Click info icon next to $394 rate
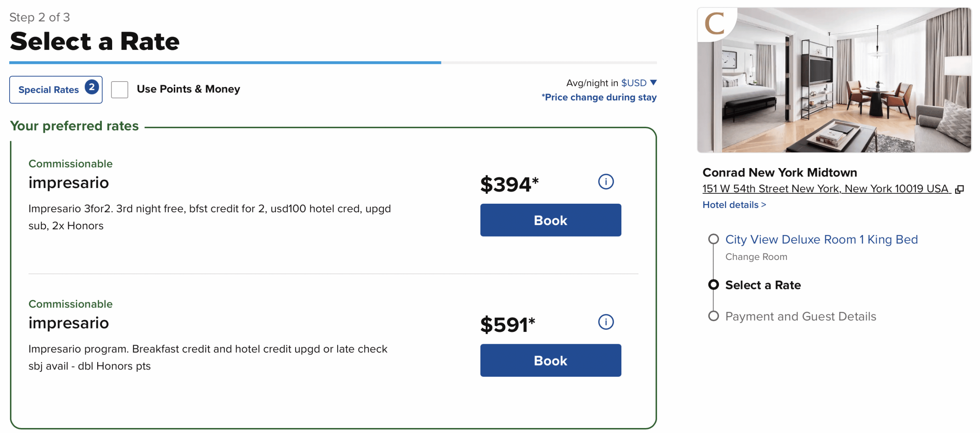The image size is (980, 433). (606, 182)
